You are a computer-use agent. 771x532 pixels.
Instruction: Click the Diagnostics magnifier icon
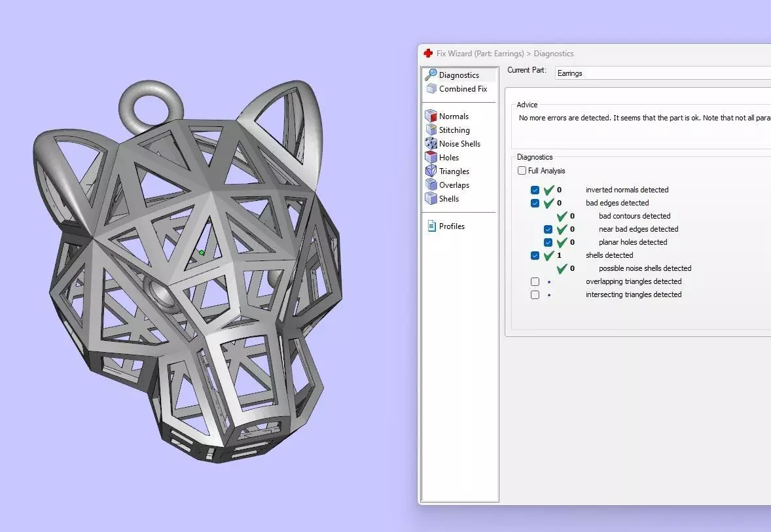(431, 74)
